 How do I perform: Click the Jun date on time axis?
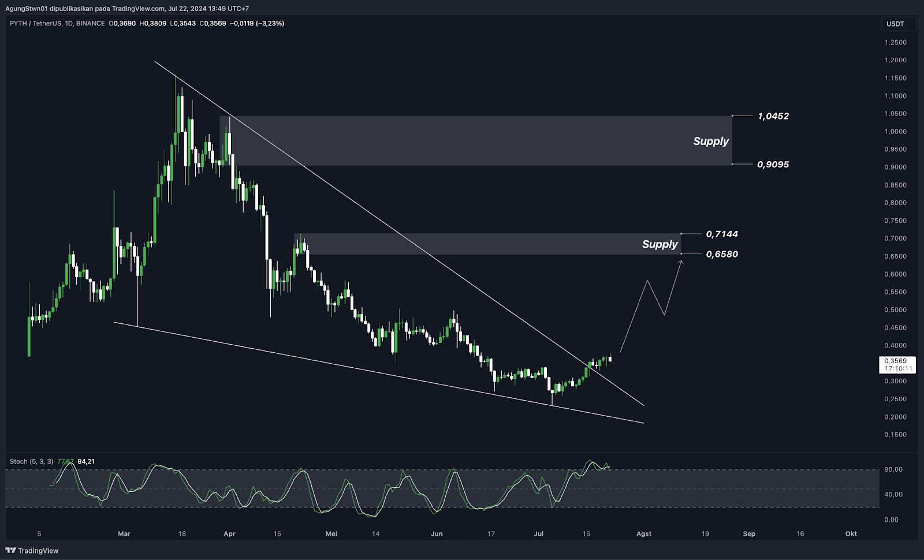pos(437,534)
